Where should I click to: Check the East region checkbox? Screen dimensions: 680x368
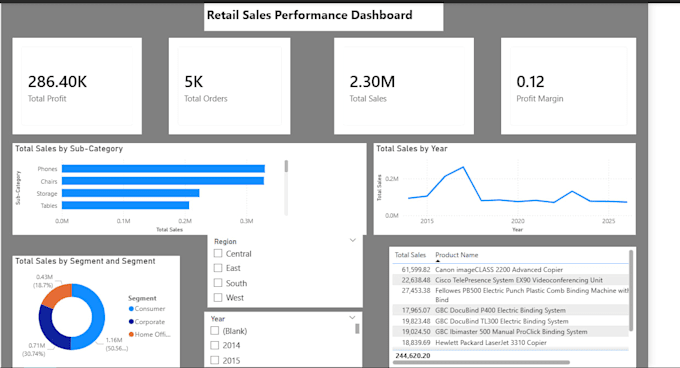pos(218,268)
